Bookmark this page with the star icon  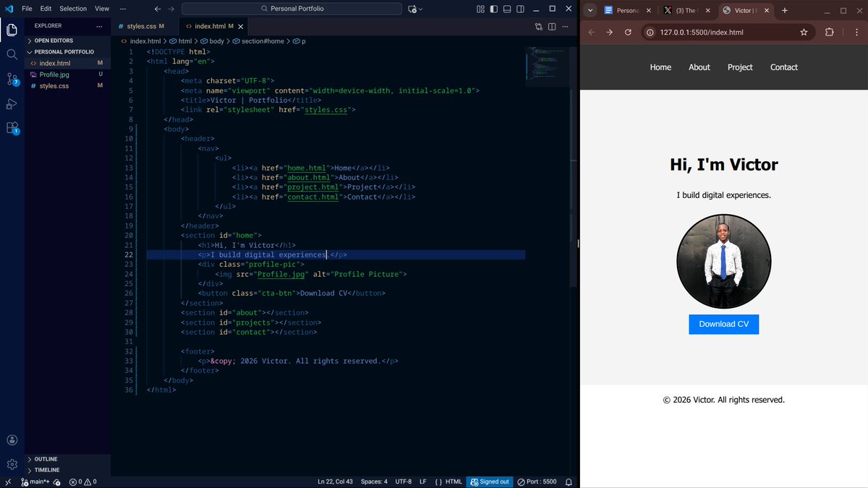(x=804, y=32)
